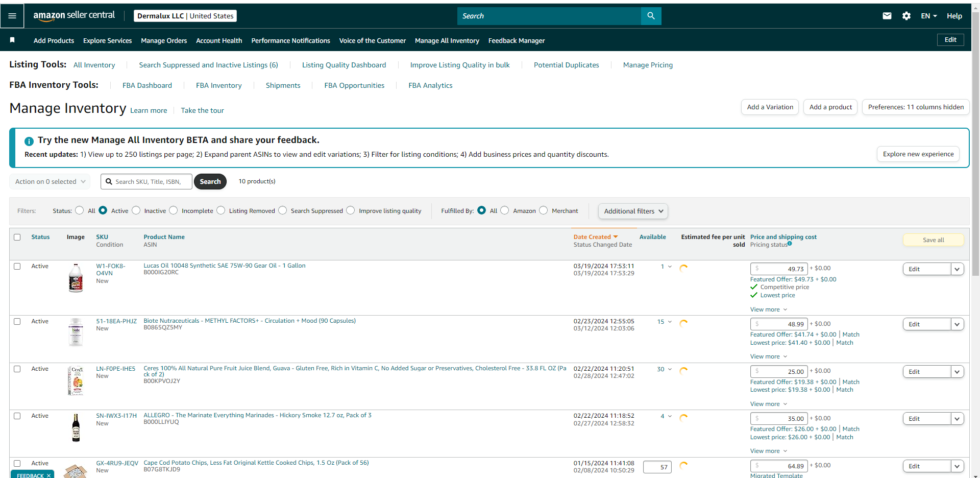
Task: Click the info icon in BETA banner
Action: pyautogui.click(x=29, y=141)
